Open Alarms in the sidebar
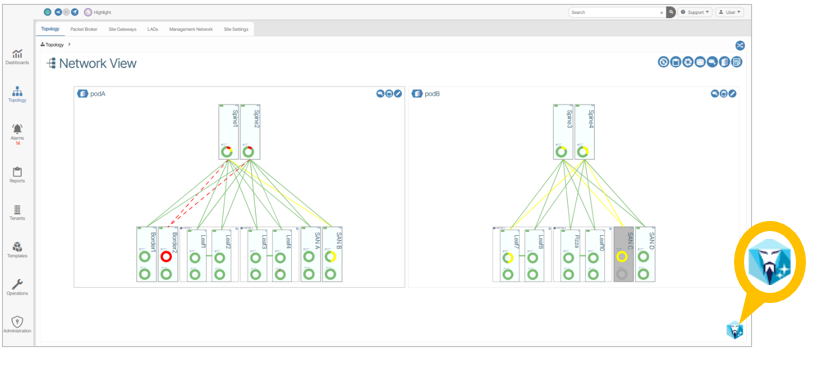 tap(17, 133)
